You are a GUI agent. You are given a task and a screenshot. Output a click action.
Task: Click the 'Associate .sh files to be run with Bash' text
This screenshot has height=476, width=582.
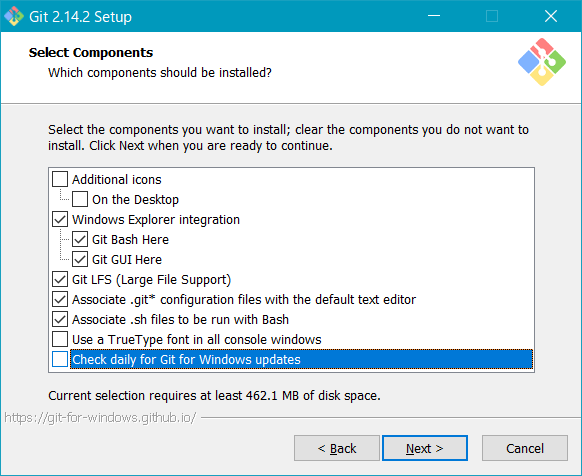point(180,319)
